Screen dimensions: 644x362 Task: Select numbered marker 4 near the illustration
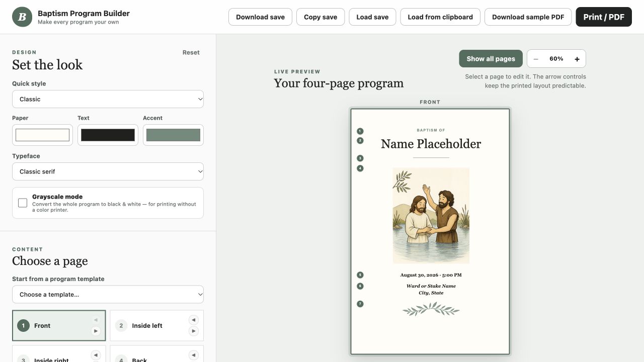click(360, 168)
